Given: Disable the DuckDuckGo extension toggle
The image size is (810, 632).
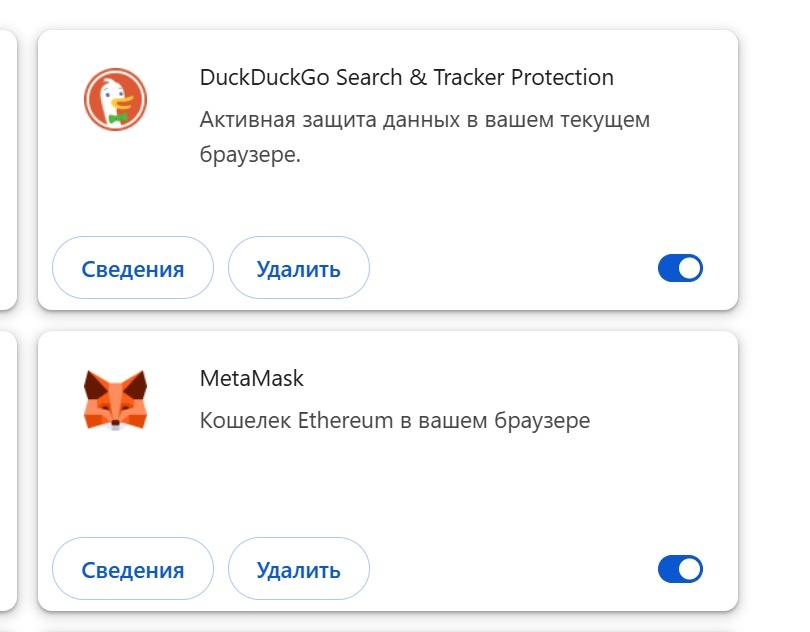Looking at the screenshot, I should [x=680, y=268].
